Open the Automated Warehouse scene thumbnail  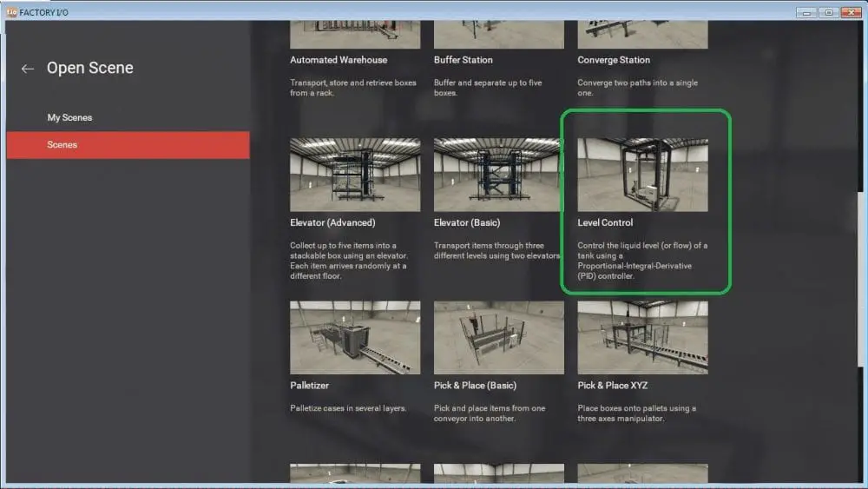[x=355, y=35]
